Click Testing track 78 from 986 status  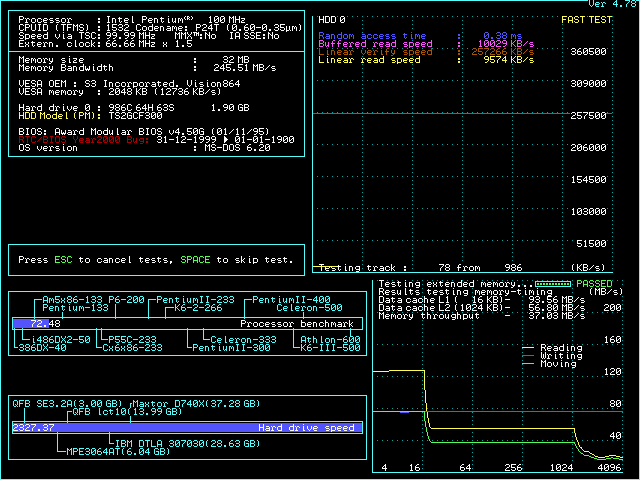click(420, 268)
